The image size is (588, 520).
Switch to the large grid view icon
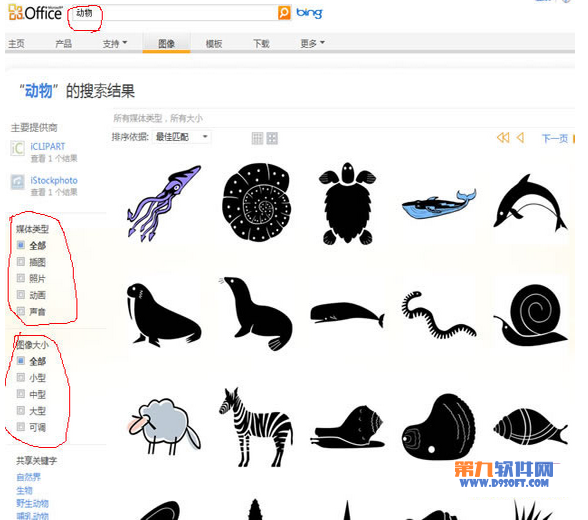272,138
